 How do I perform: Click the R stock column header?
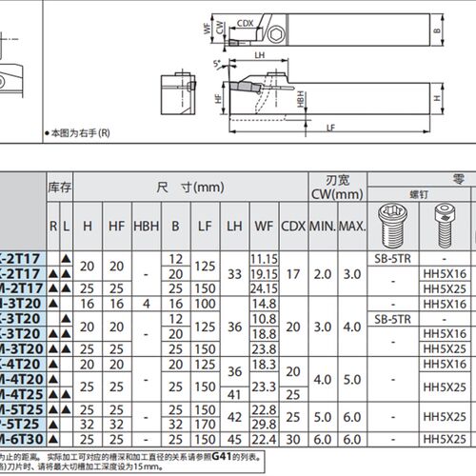[53, 227]
